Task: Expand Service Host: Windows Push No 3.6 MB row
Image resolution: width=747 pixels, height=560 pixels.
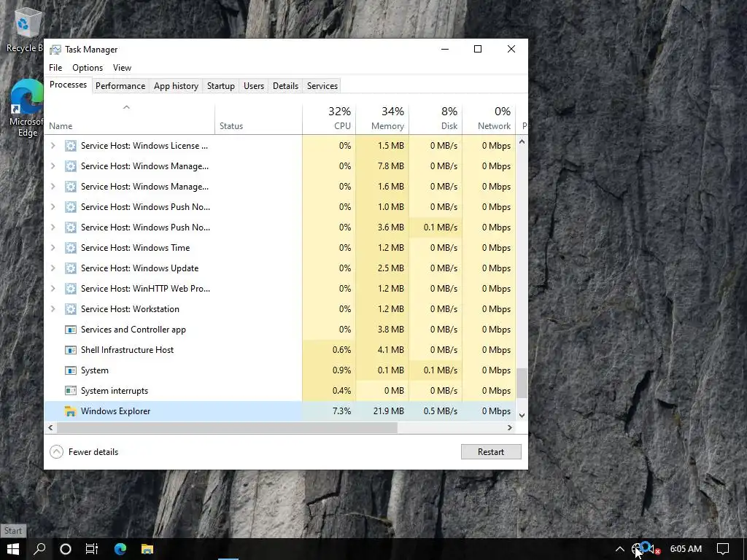Action: 53,227
